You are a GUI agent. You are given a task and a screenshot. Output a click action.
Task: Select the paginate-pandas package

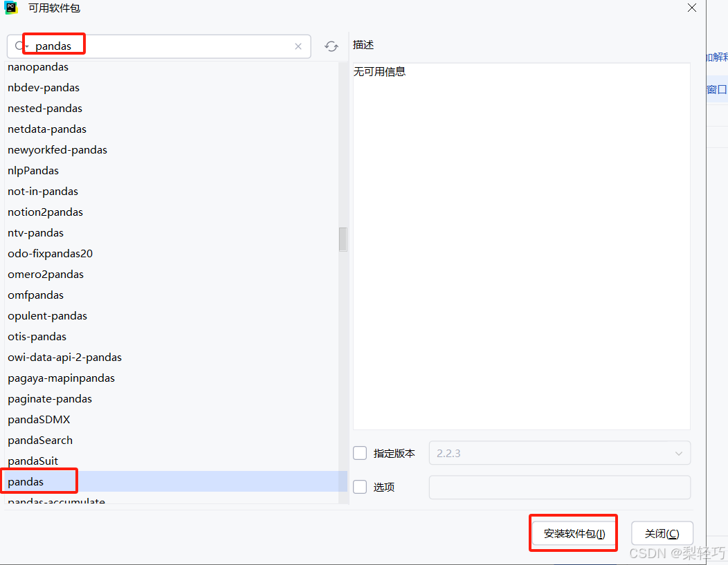point(172,399)
